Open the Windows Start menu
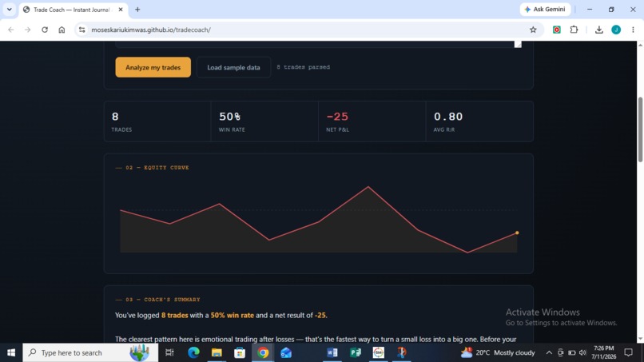Image resolution: width=644 pixels, height=362 pixels. pyautogui.click(x=11, y=352)
